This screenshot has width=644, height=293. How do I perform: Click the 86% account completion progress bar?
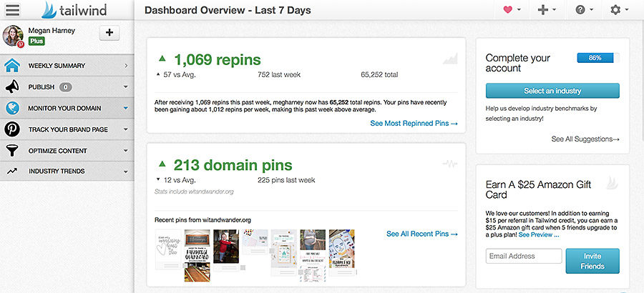(598, 58)
